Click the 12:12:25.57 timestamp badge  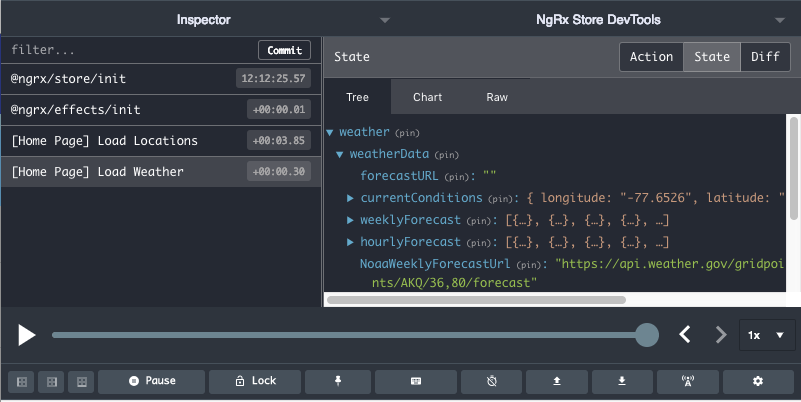273,79
